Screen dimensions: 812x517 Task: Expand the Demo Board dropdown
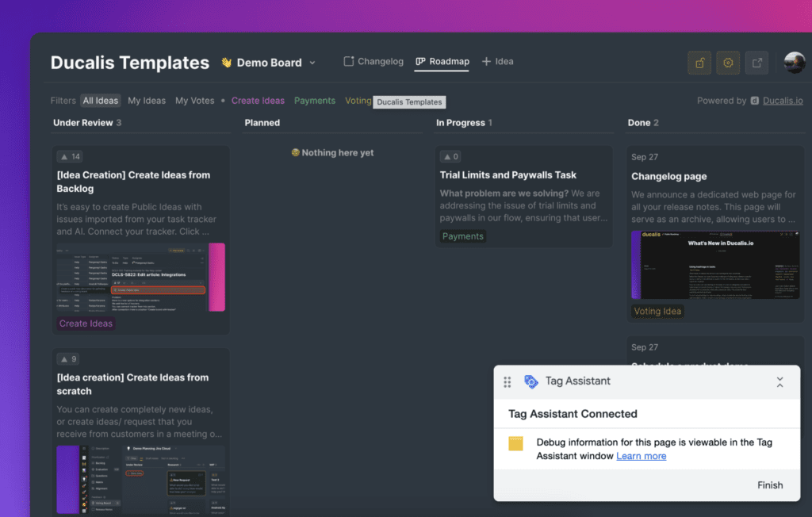coord(312,63)
